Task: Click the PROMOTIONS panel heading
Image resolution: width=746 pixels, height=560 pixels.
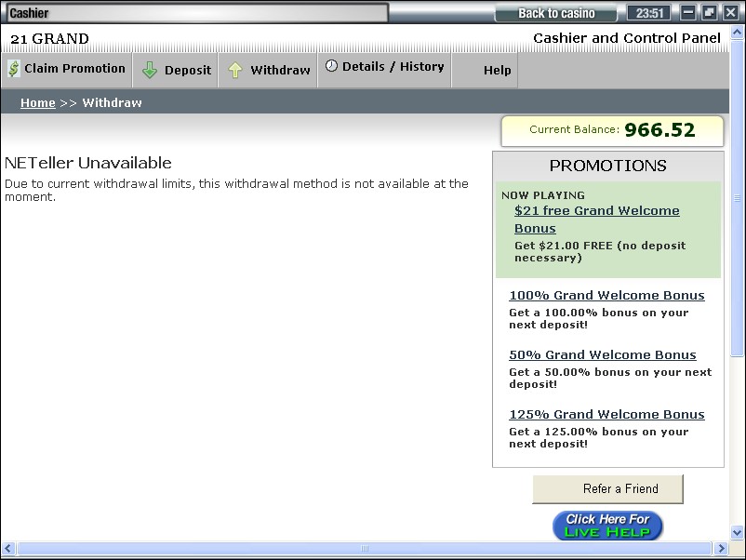Action: (x=607, y=166)
